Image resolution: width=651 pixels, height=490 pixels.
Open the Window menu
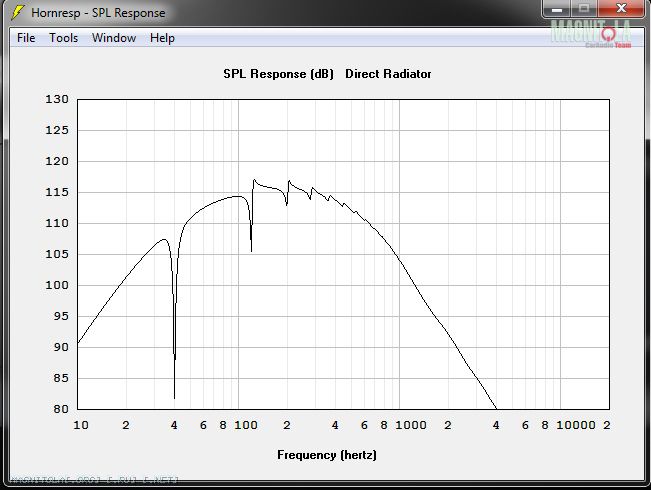tap(114, 38)
